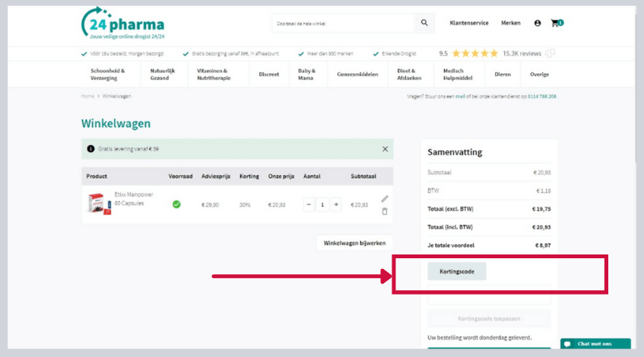Open the Merken link

(511, 24)
